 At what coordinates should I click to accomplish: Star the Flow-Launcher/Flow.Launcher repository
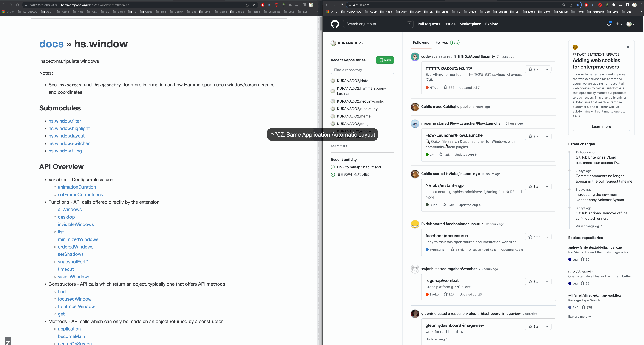[x=534, y=136]
